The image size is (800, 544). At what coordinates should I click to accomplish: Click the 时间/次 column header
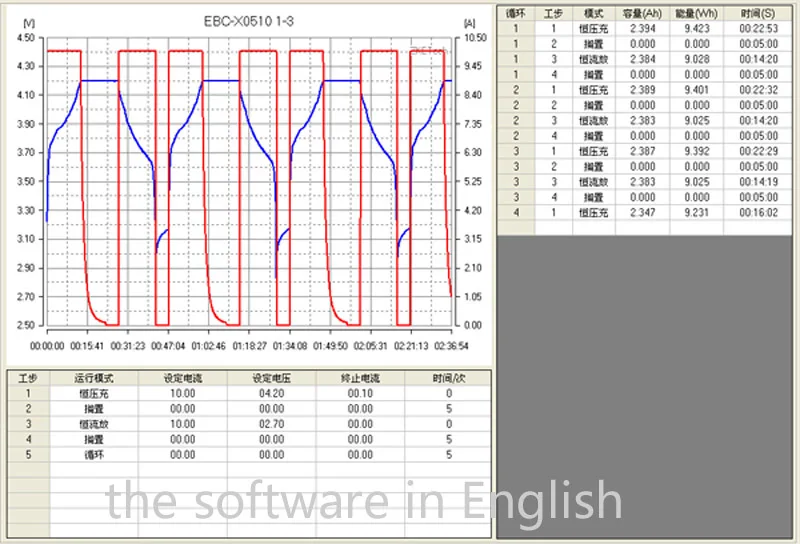tap(449, 378)
